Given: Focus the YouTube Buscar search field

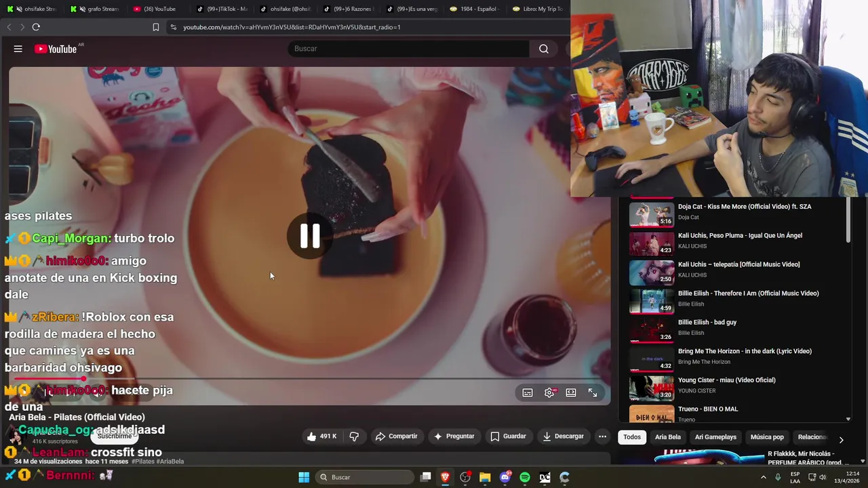Looking at the screenshot, I should [409, 49].
